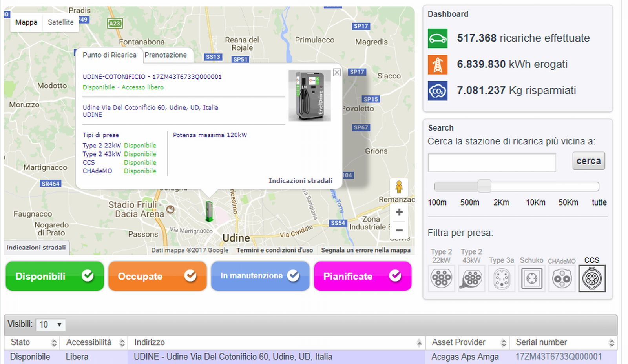This screenshot has width=628, height=364.
Task: Set the distance slider to tutte label
Action: tap(599, 203)
